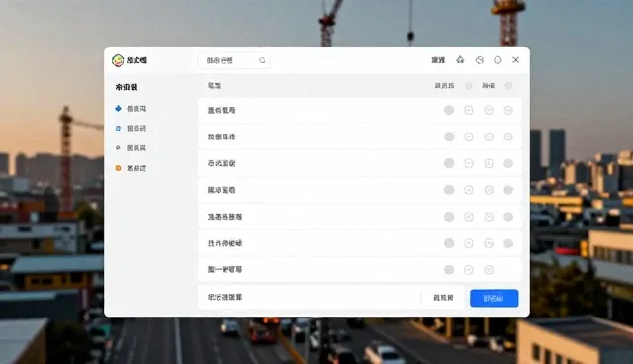Toggle the solid gray circle in the seventh list row
The width and height of the screenshot is (633, 364).
coord(449,270)
